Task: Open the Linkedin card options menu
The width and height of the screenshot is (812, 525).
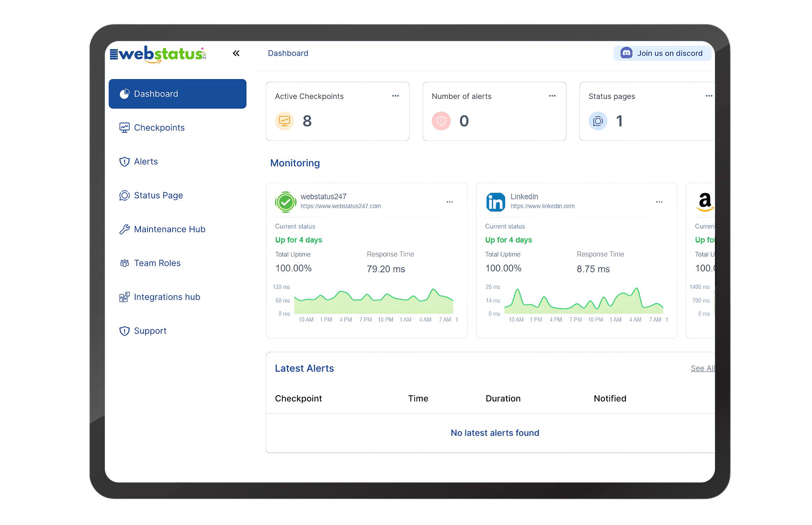Action: click(659, 201)
